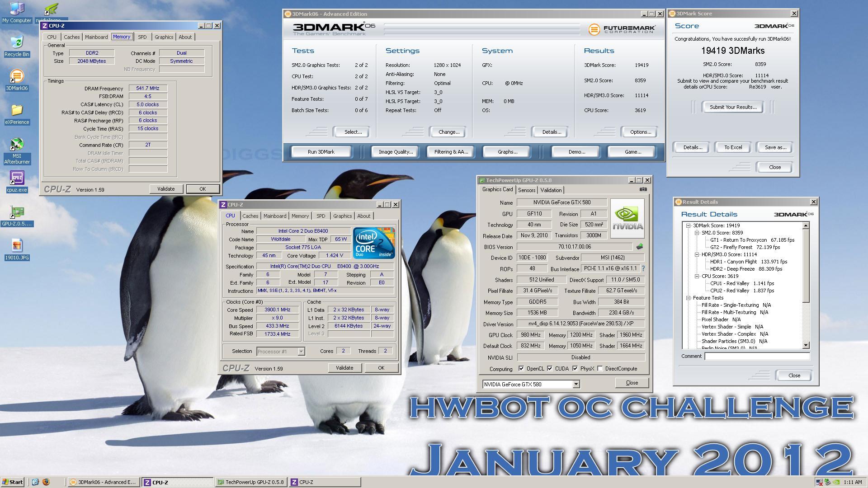Collapse the CPU Score tree node

click(x=697, y=276)
